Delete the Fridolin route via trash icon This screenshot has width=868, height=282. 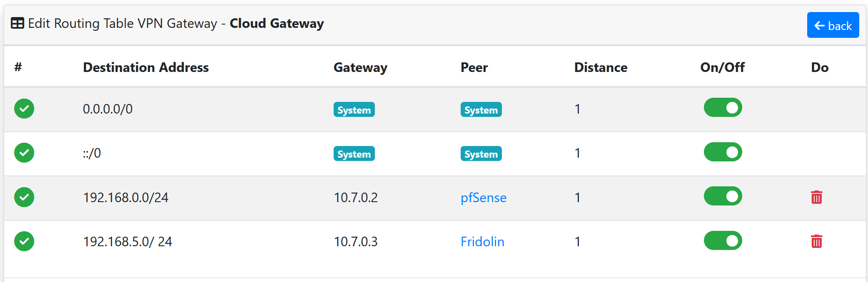click(x=816, y=241)
